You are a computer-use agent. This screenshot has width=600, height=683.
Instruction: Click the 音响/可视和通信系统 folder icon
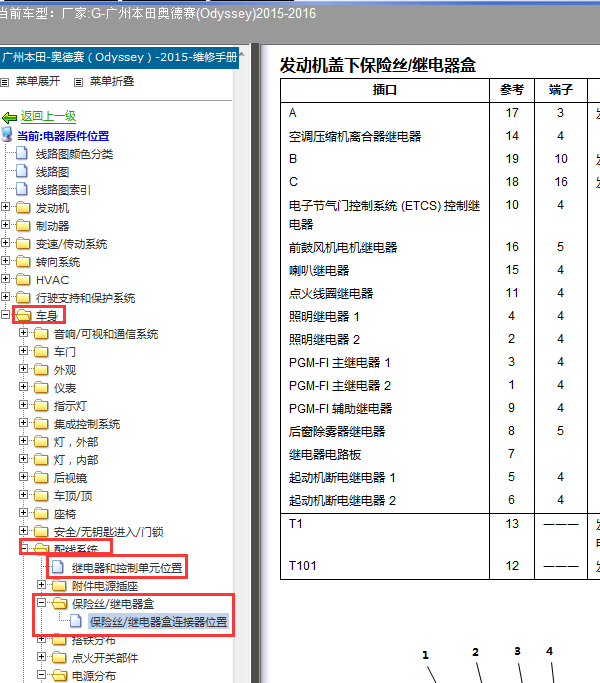pos(41,334)
